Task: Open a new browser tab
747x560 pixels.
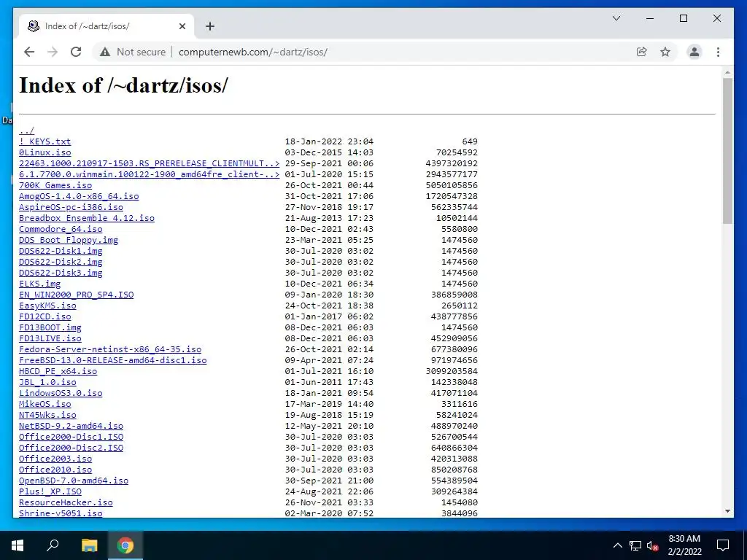Action: point(210,26)
